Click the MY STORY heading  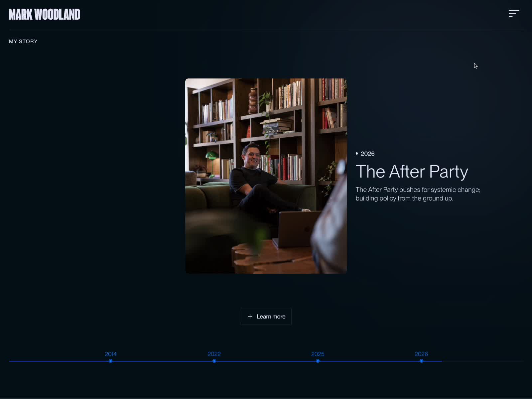pyautogui.click(x=23, y=42)
